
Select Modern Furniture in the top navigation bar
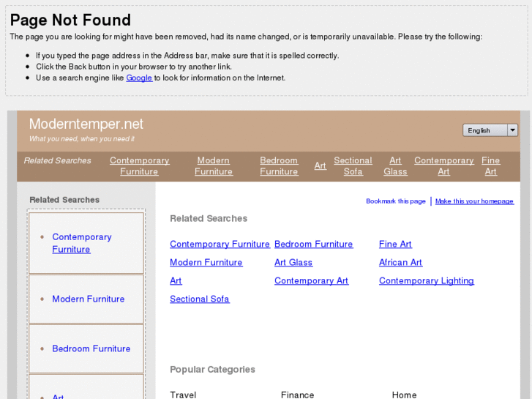pos(214,166)
